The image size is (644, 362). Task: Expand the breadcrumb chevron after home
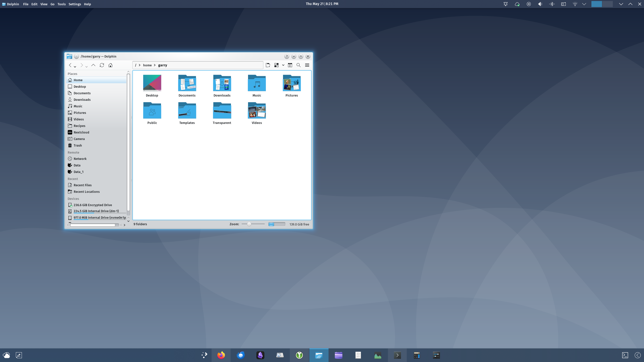[x=155, y=65]
